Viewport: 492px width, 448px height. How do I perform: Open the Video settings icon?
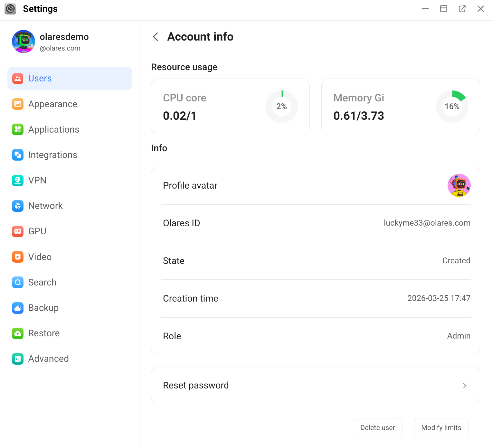[18, 257]
